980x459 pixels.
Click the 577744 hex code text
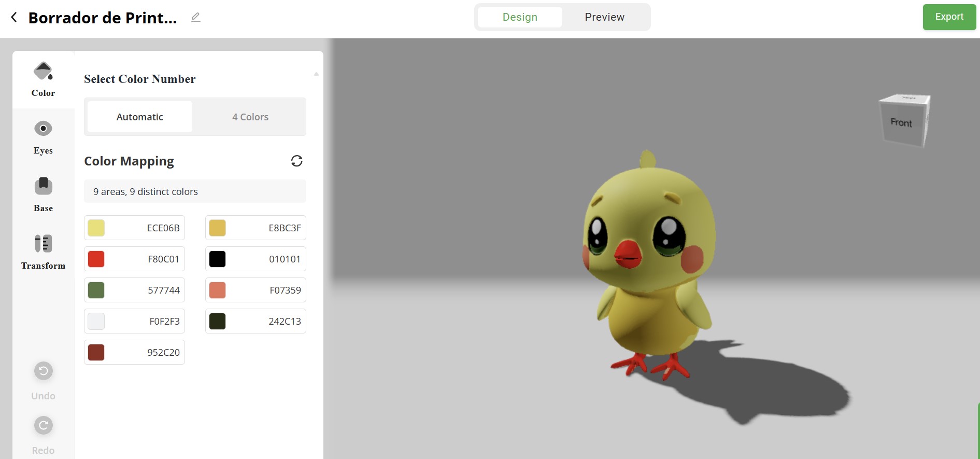[164, 290]
